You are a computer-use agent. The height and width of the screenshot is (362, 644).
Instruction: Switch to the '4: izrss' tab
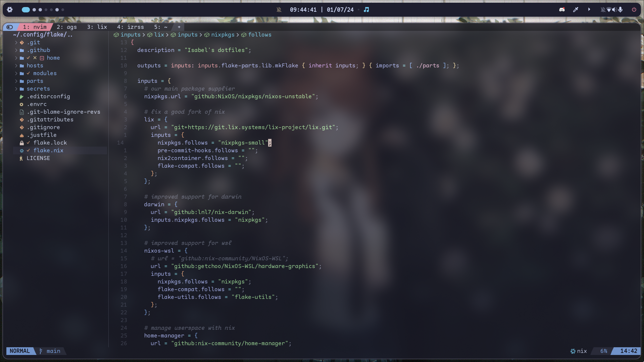pos(130,27)
